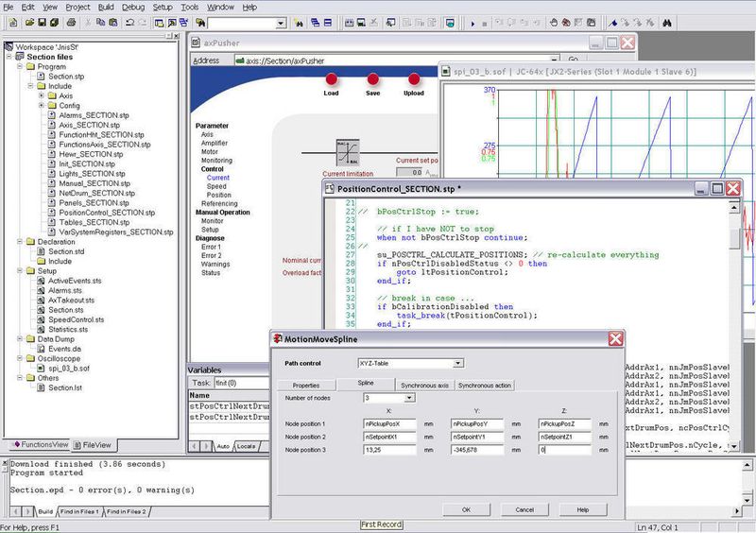
Task: Click the red Load circle in axPusher window
Action: [x=332, y=79]
